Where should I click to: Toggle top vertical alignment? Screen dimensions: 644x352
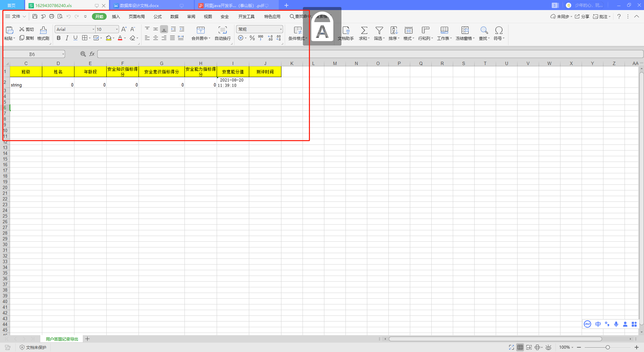(147, 30)
